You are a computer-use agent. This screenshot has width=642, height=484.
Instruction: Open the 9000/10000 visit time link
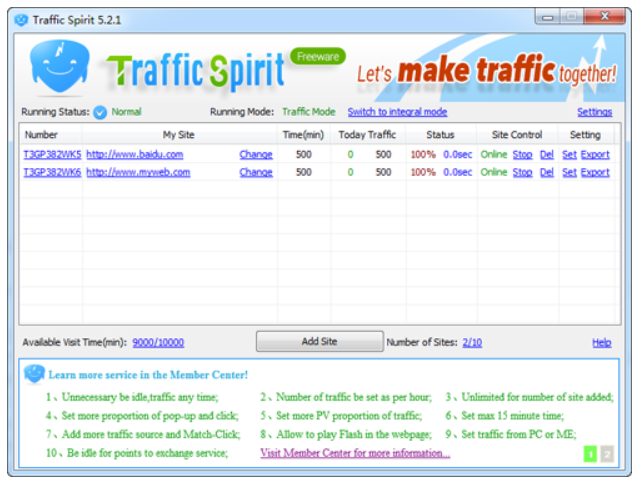pyautogui.click(x=158, y=342)
